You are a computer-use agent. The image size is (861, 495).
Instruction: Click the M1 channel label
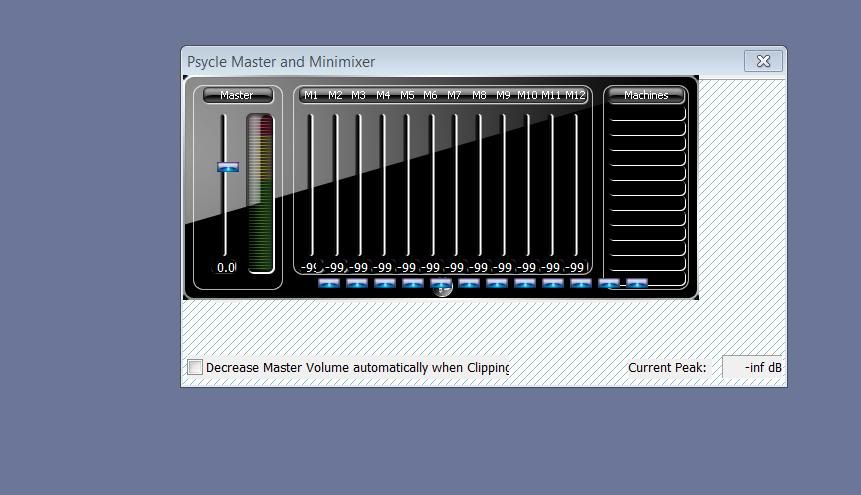click(311, 95)
